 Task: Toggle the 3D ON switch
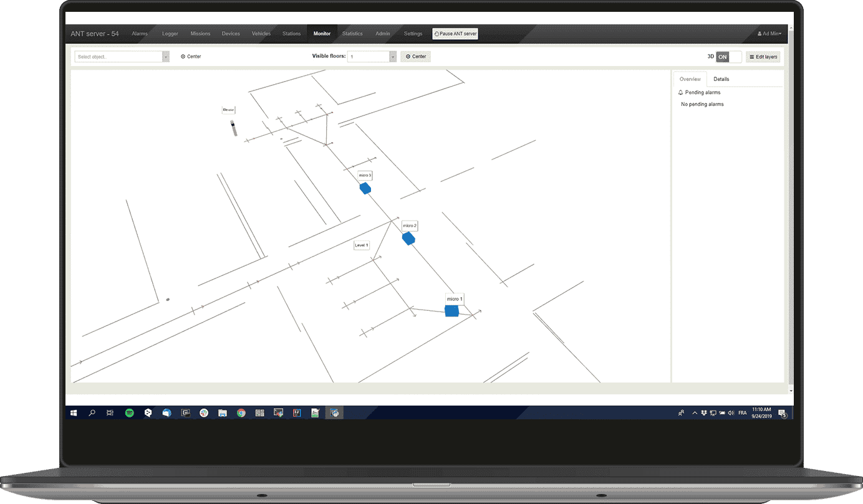[728, 57]
